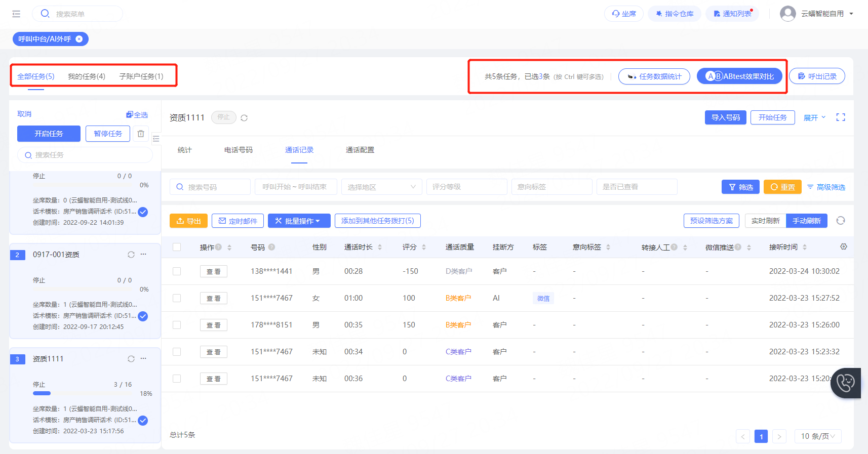The width and height of the screenshot is (868, 454).
Task: Switch to the 电话号码 tab
Action: (x=239, y=150)
